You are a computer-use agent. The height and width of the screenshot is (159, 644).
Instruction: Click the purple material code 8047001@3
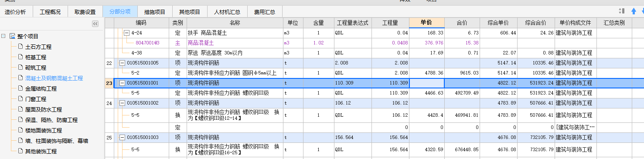[x=148, y=43]
